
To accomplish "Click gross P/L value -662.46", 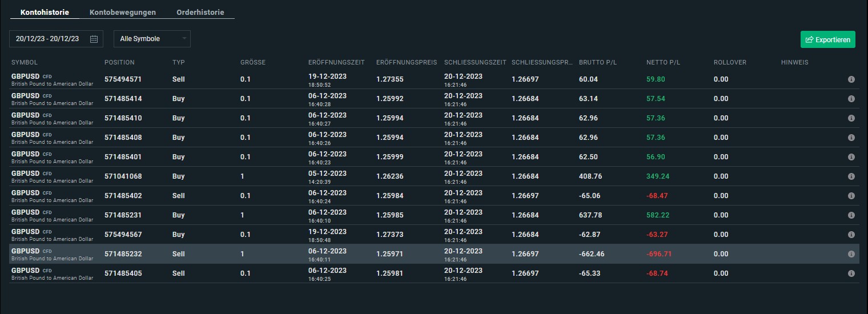I will pos(592,254).
